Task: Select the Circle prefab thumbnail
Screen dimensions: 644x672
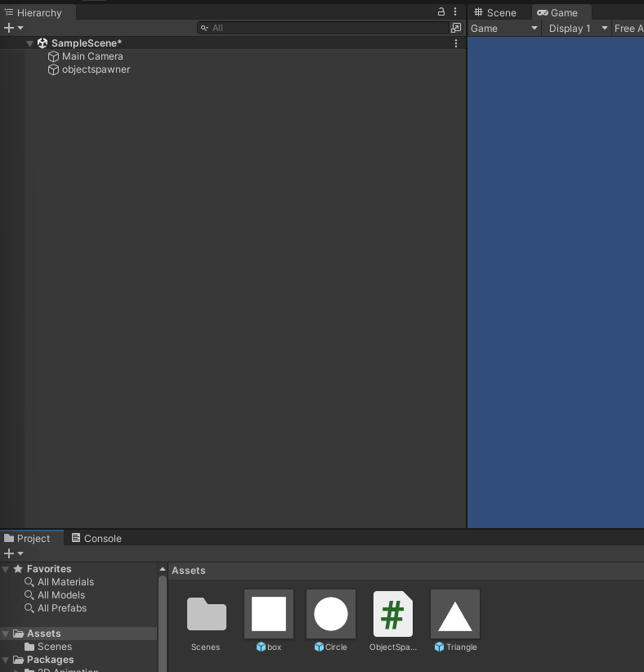Action: (x=331, y=614)
